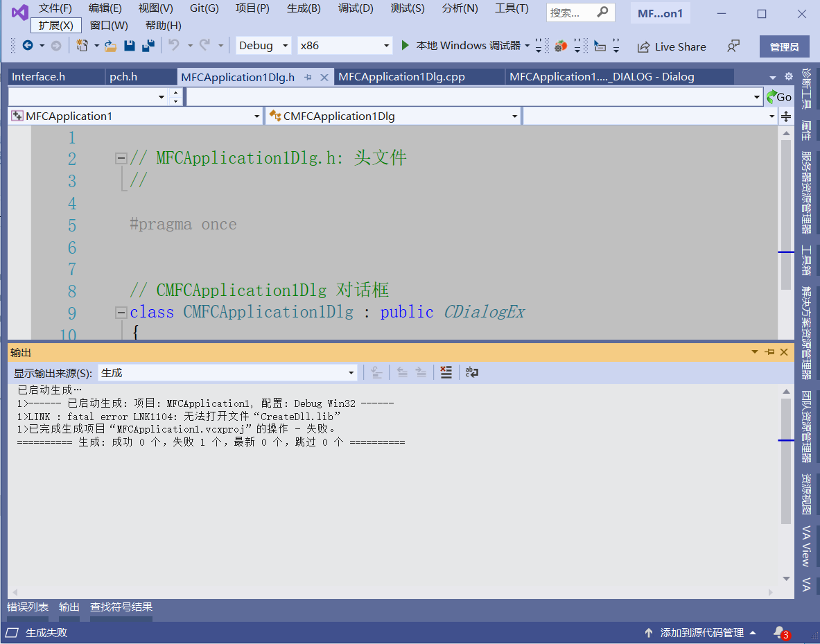Click the Visual Assist tomato icon
This screenshot has height=644, width=820.
[561, 46]
